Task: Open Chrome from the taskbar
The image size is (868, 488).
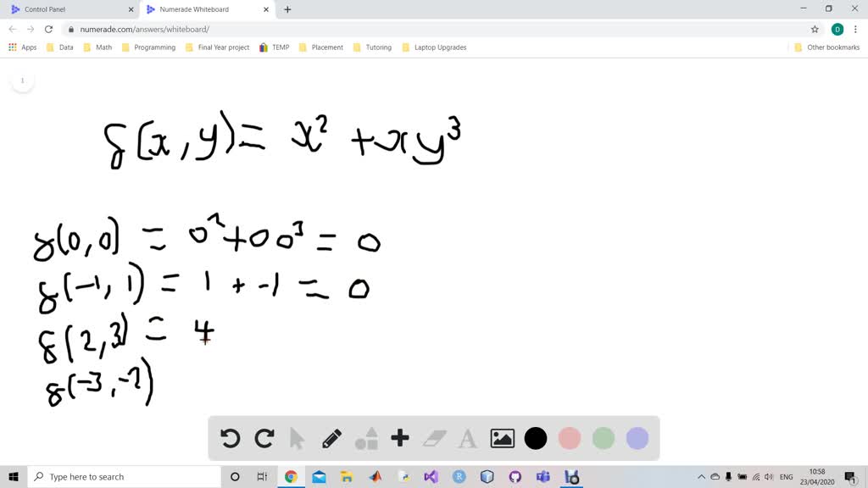Action: tap(291, 476)
